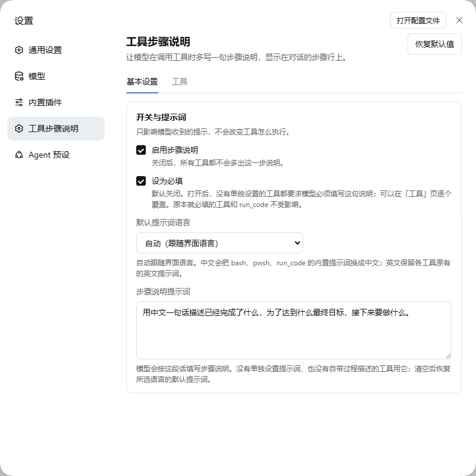This screenshot has height=476, width=476.
Task: Open the 通用设置 section
Action: tap(56, 50)
